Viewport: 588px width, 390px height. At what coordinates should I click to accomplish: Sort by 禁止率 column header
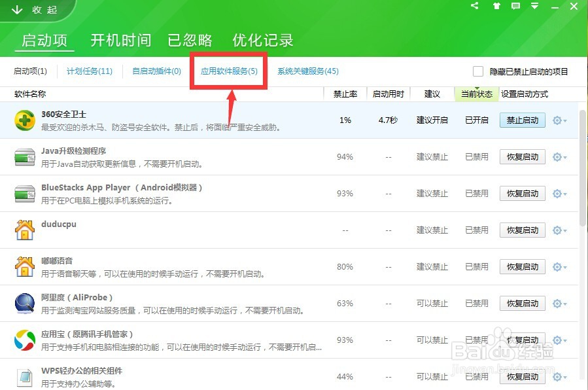point(345,94)
